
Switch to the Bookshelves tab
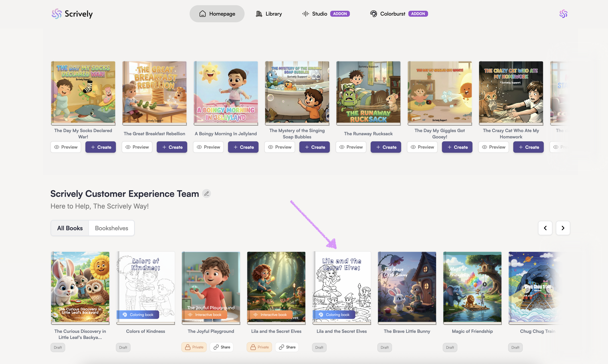pyautogui.click(x=111, y=228)
